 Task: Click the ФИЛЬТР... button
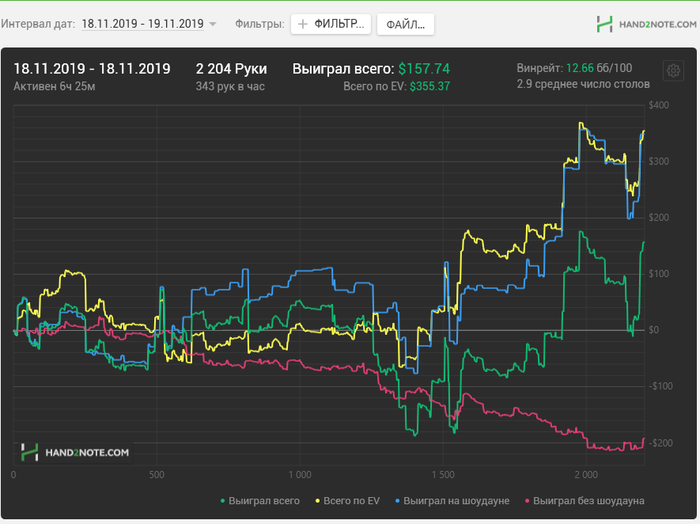click(x=331, y=24)
